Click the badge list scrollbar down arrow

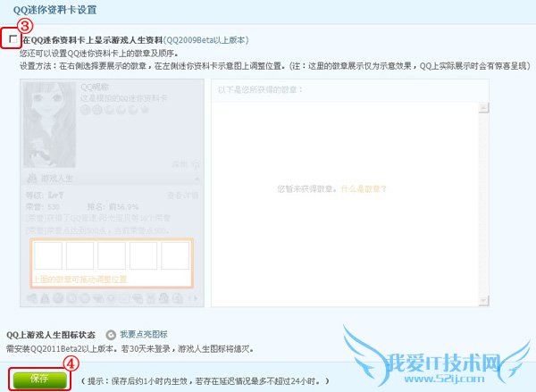point(483,300)
